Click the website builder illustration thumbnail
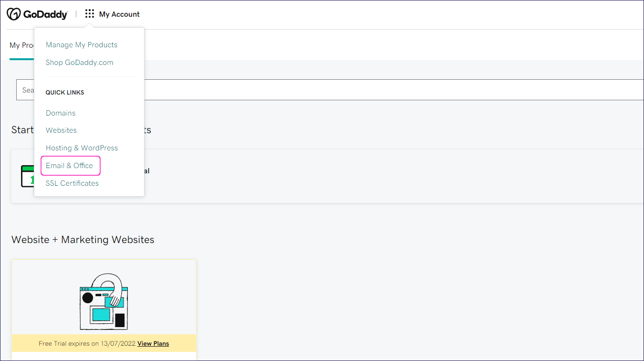 [104, 303]
